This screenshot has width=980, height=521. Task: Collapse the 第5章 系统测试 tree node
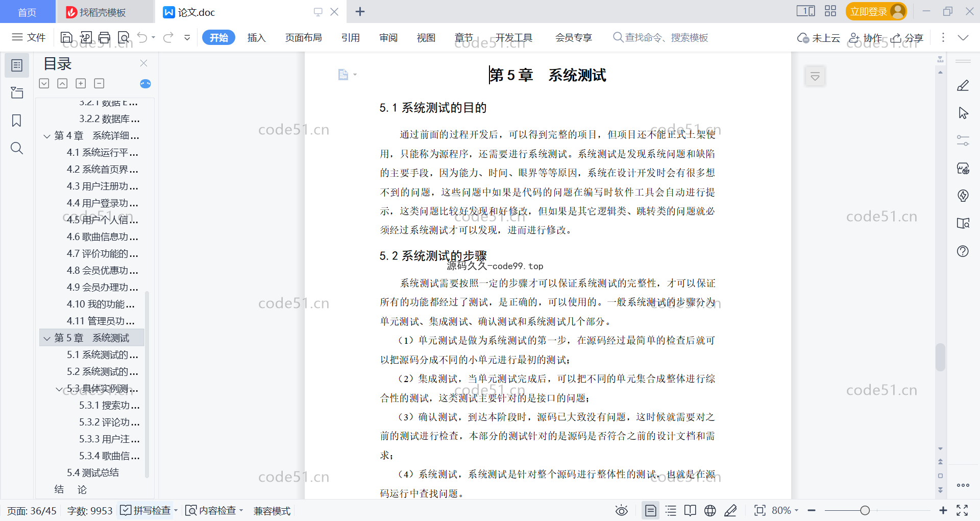click(47, 338)
